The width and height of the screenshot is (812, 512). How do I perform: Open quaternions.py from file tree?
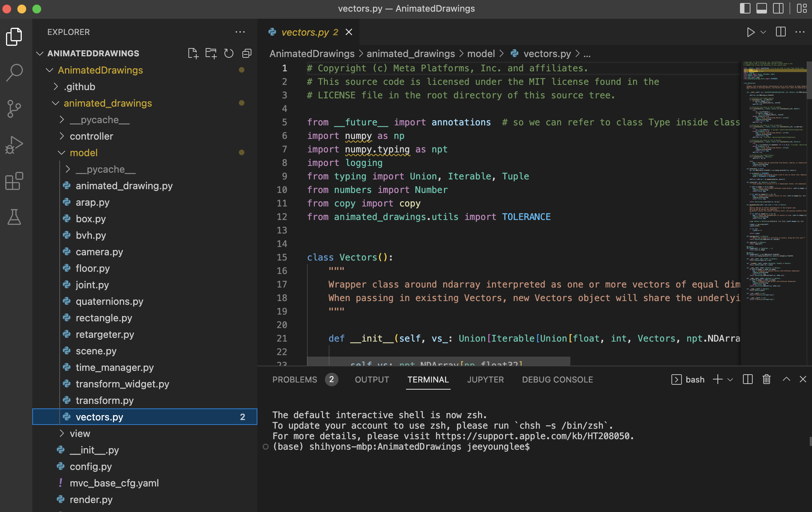[x=109, y=301]
